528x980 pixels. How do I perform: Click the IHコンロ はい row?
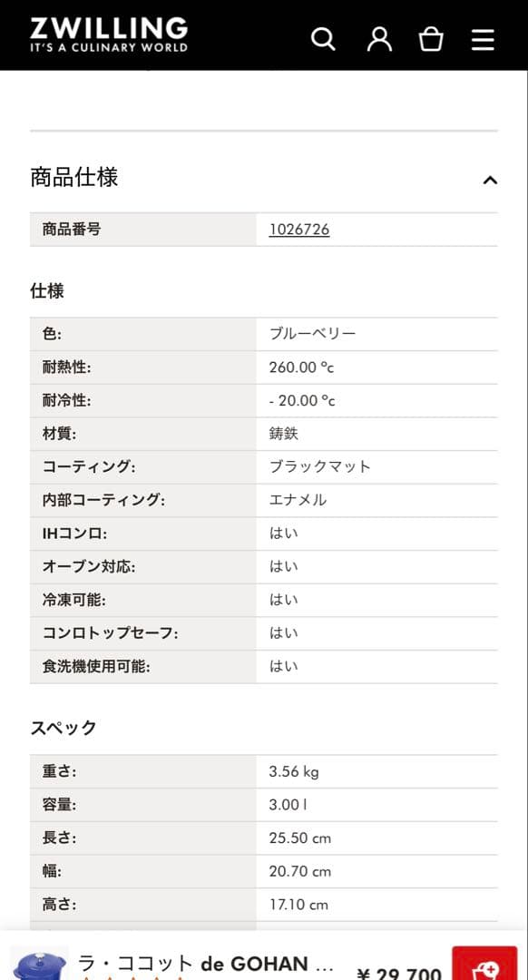click(263, 533)
